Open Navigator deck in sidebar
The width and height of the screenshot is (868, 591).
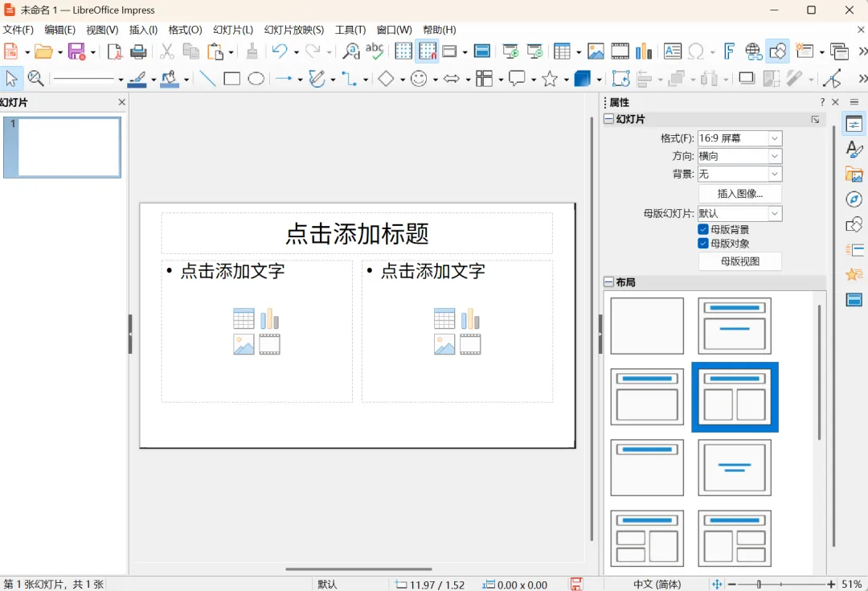(x=854, y=199)
